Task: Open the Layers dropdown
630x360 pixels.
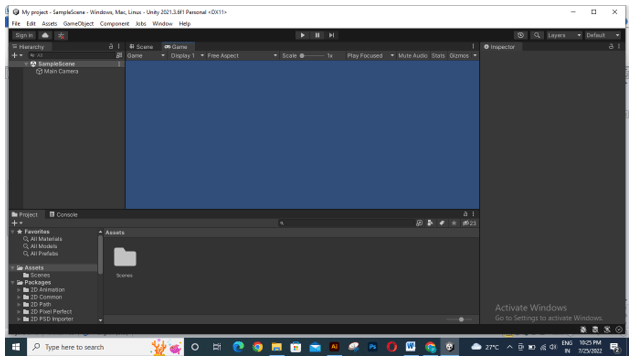Action: click(564, 35)
